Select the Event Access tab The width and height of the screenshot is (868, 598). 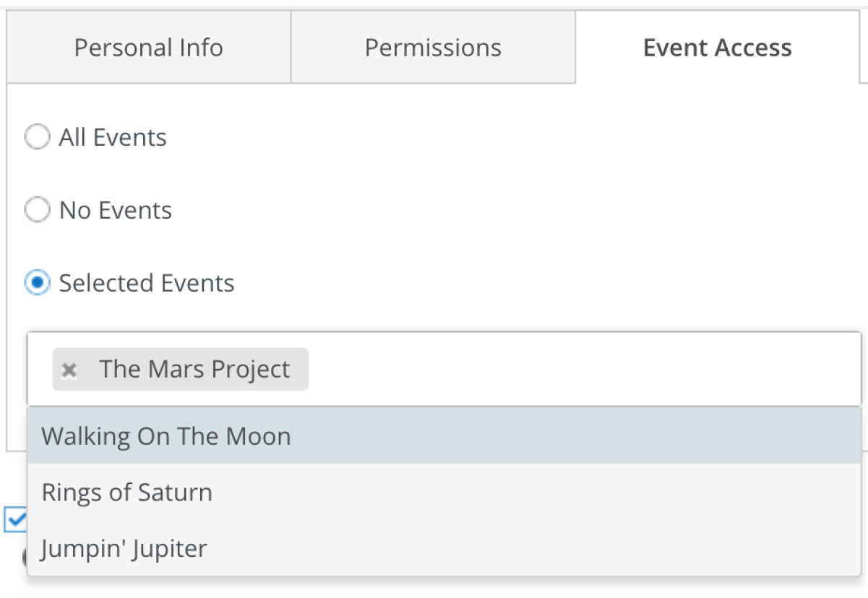click(x=716, y=47)
